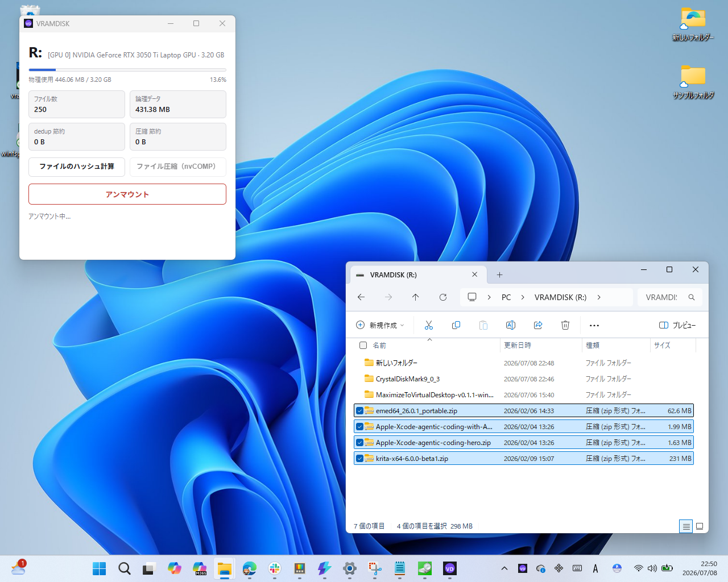This screenshot has height=582, width=728.
Task: Click the VRAM usage progress bar
Action: pyautogui.click(x=127, y=70)
